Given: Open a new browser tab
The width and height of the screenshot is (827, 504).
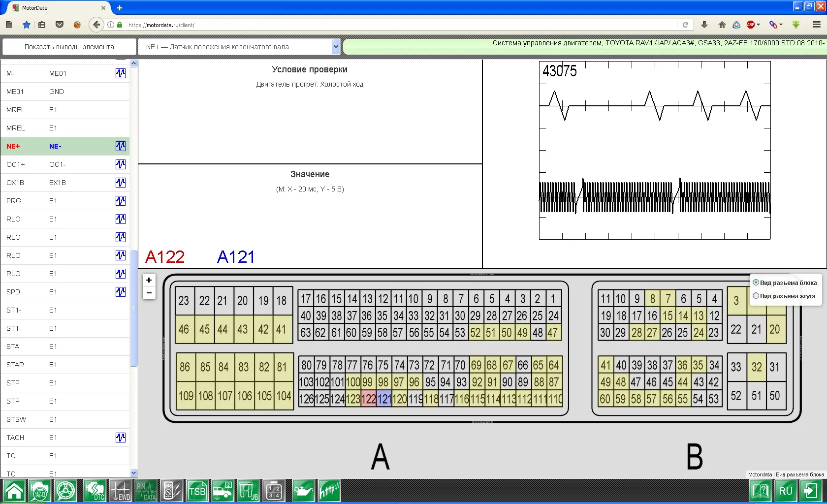Looking at the screenshot, I should coord(120,8).
